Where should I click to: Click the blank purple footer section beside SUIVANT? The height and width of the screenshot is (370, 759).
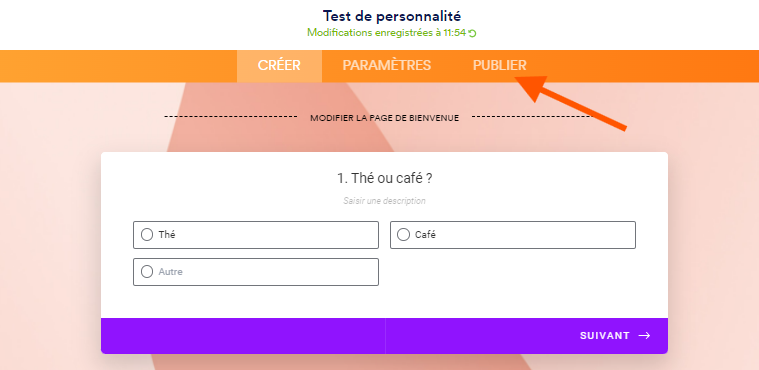(243, 336)
